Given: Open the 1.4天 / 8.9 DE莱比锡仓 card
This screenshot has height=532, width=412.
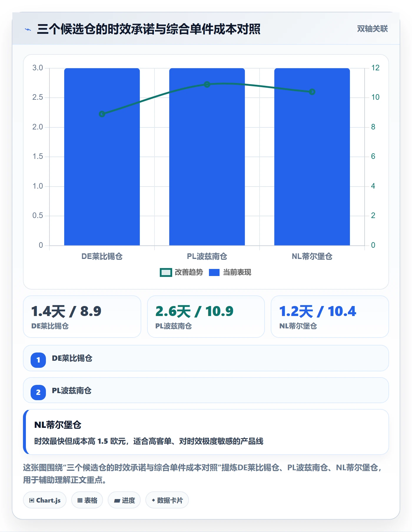Looking at the screenshot, I should 82,317.
